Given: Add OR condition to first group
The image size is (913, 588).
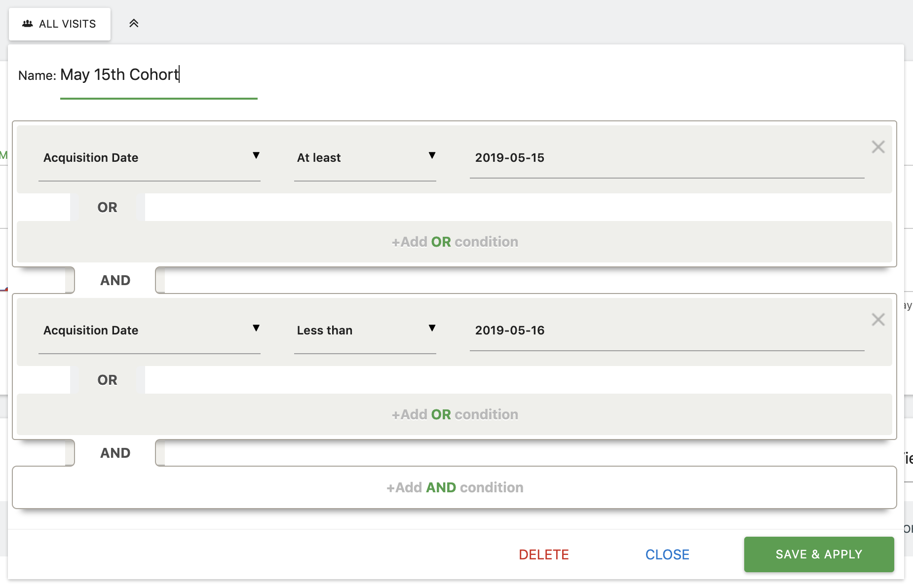Looking at the screenshot, I should pyautogui.click(x=455, y=242).
